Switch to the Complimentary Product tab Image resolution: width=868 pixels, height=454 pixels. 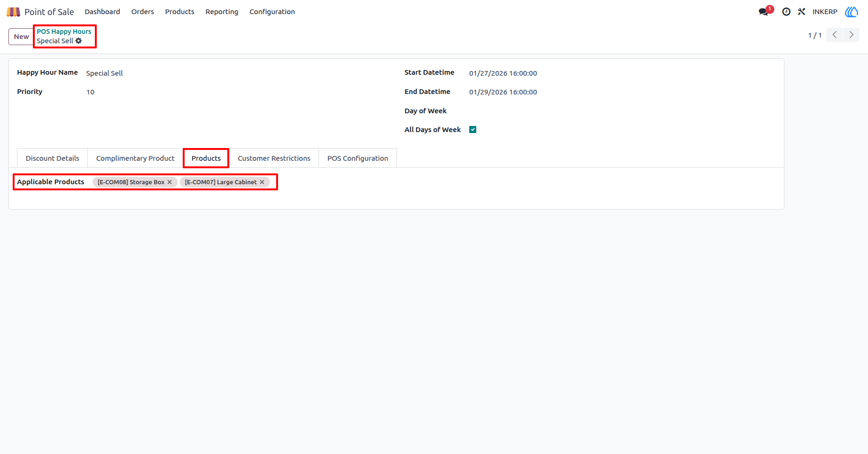[135, 158]
